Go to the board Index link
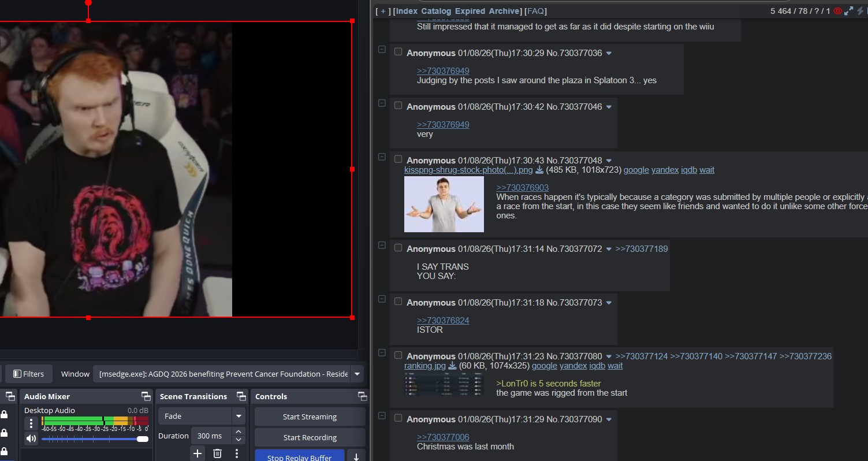The image size is (868, 461). (407, 11)
